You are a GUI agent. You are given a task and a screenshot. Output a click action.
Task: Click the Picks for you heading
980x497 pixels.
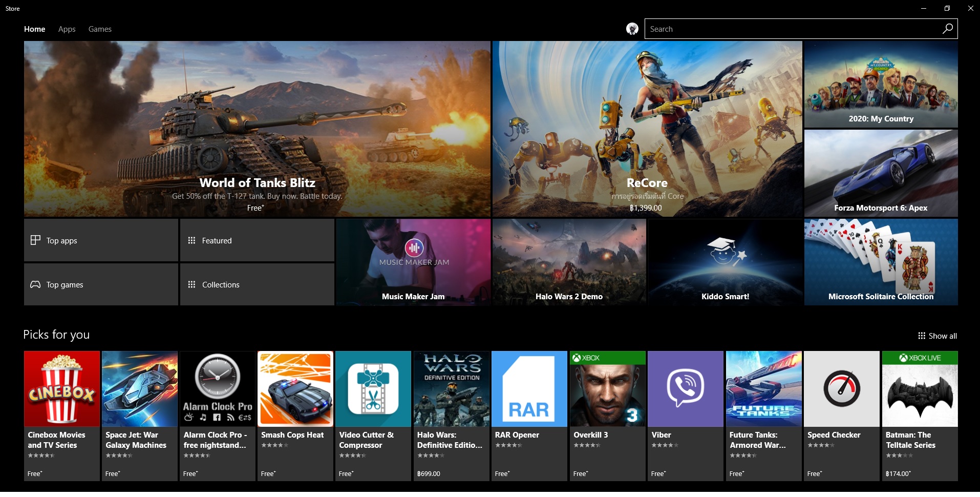(56, 335)
